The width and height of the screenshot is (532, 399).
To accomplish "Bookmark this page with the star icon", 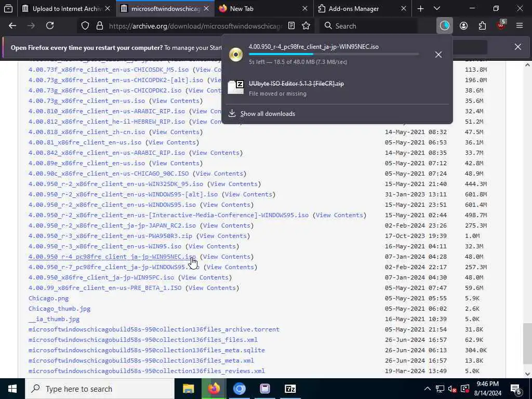I will [x=306, y=26].
